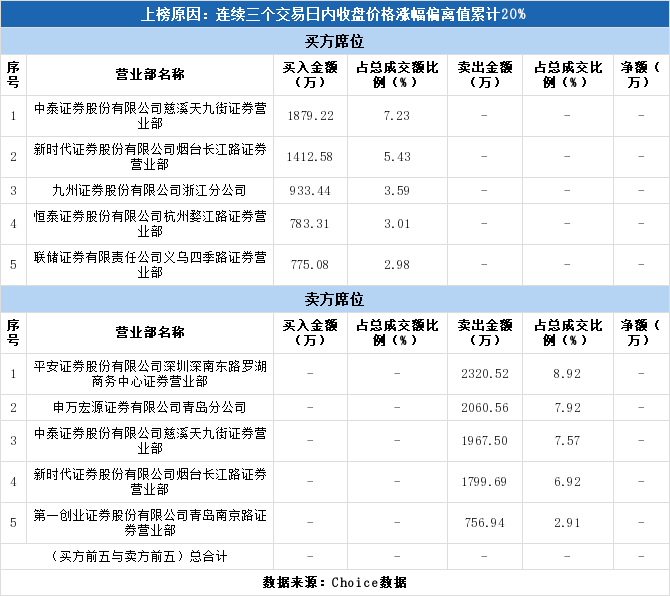Click buyer row 新时代证券烟台长江路 branch name
Image resolution: width=670 pixels, height=596 pixels.
click(150, 157)
